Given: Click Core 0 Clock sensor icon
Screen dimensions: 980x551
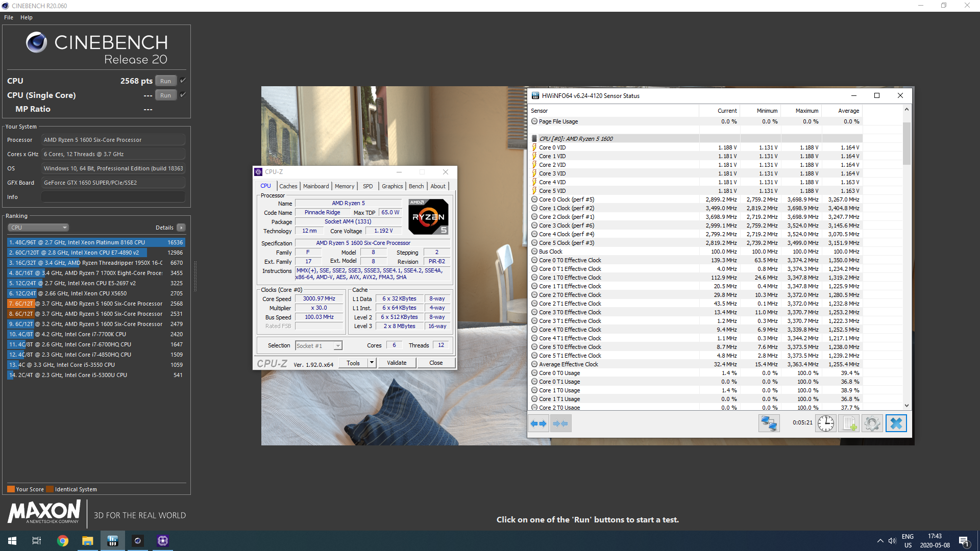Looking at the screenshot, I should click(x=534, y=199).
